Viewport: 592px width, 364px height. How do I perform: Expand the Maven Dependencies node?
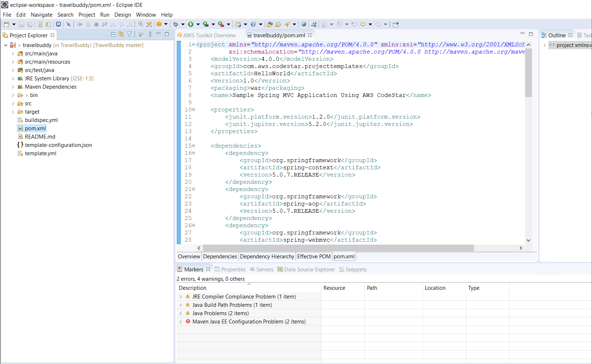(13, 87)
